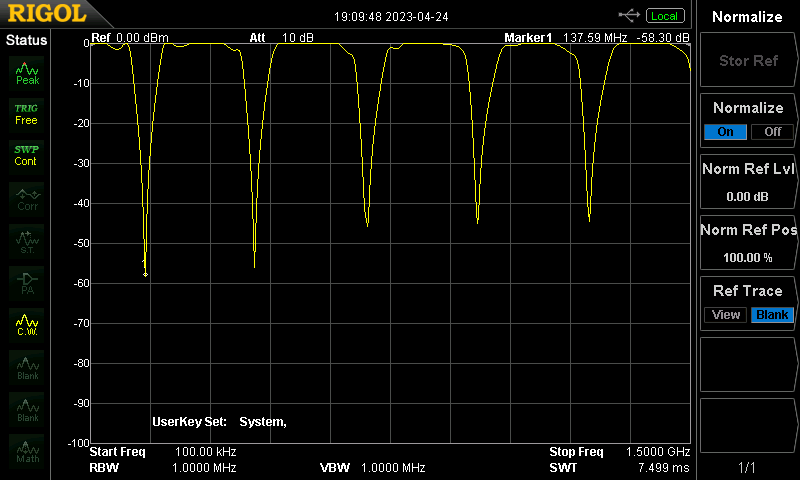This screenshot has height=480, width=800.
Task: Click Marker1 point on the trace
Action: click(146, 274)
